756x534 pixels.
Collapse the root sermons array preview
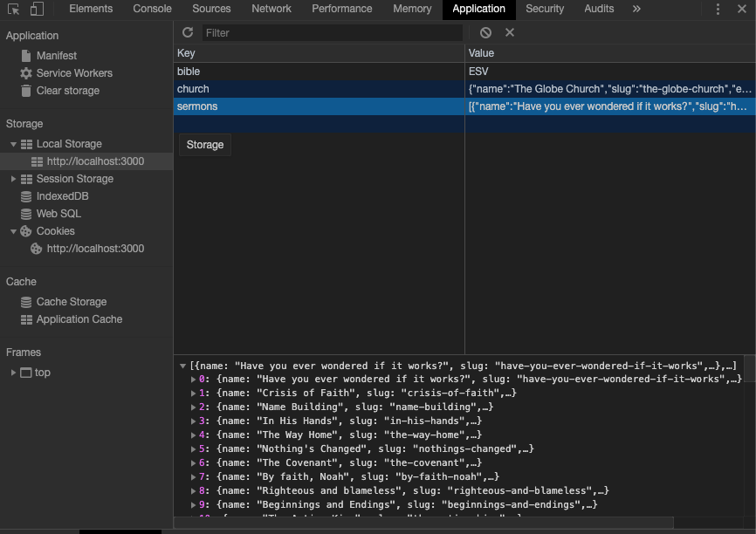pyautogui.click(x=182, y=366)
